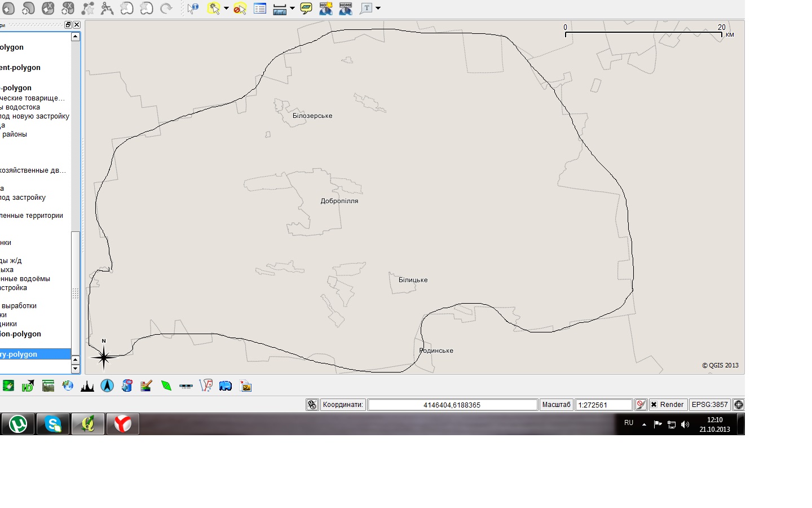Click the Білозерське label on the map
Viewport: 812px width, 508px height.
[312, 116]
